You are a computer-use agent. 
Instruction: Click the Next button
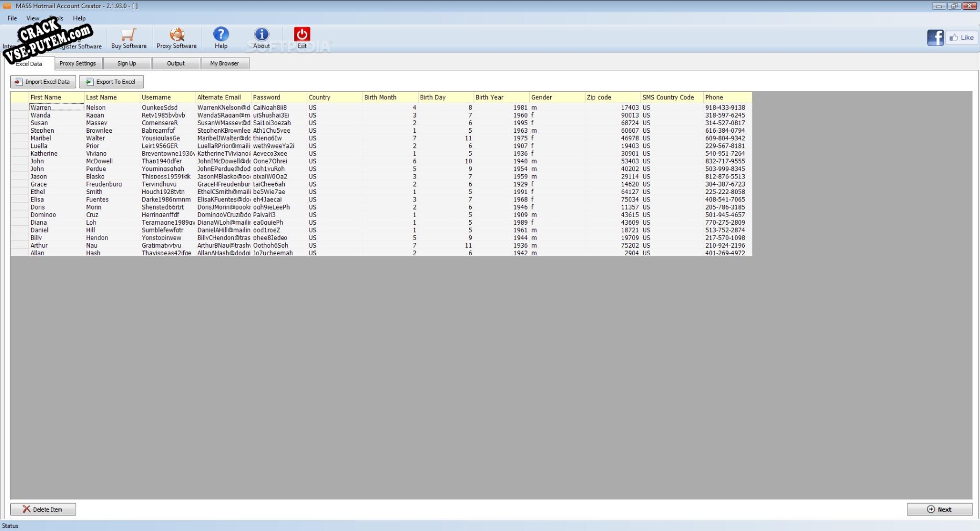point(940,510)
